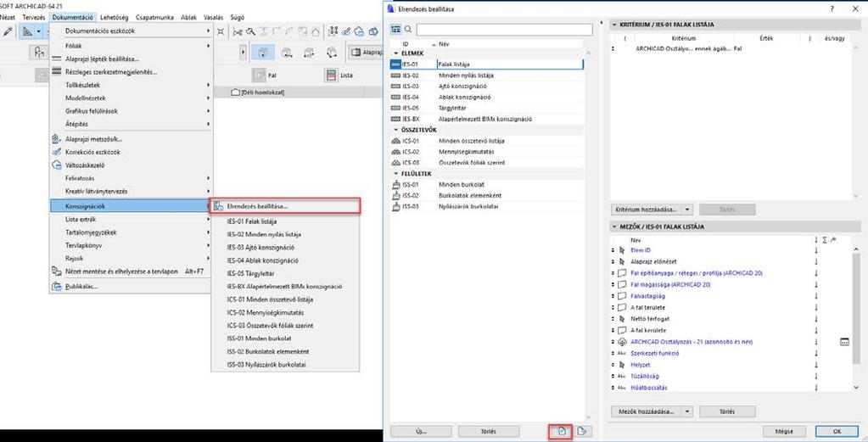The width and height of the screenshot is (868, 442).
Task: Open the Súgó menu
Action: click(237, 18)
